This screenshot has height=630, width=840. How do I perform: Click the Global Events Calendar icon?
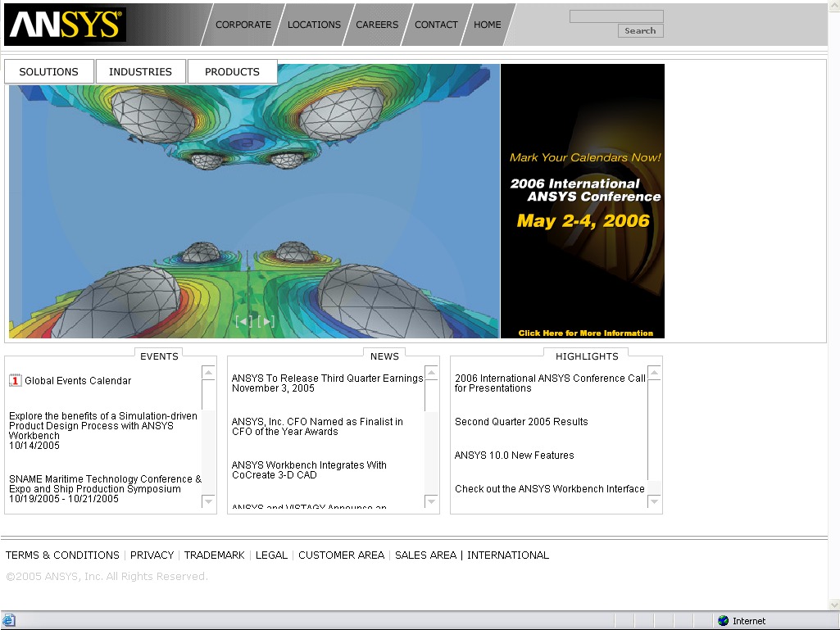[x=15, y=380]
